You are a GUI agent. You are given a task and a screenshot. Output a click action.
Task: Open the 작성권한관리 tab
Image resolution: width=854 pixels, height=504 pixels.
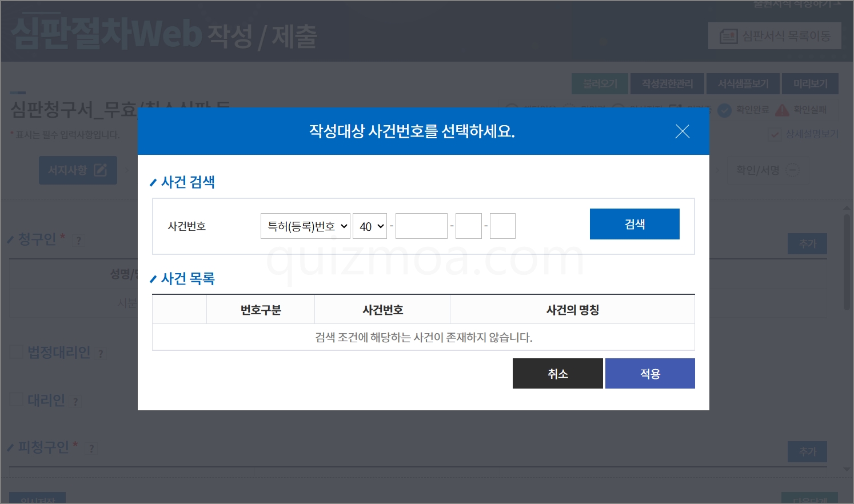pos(667,83)
